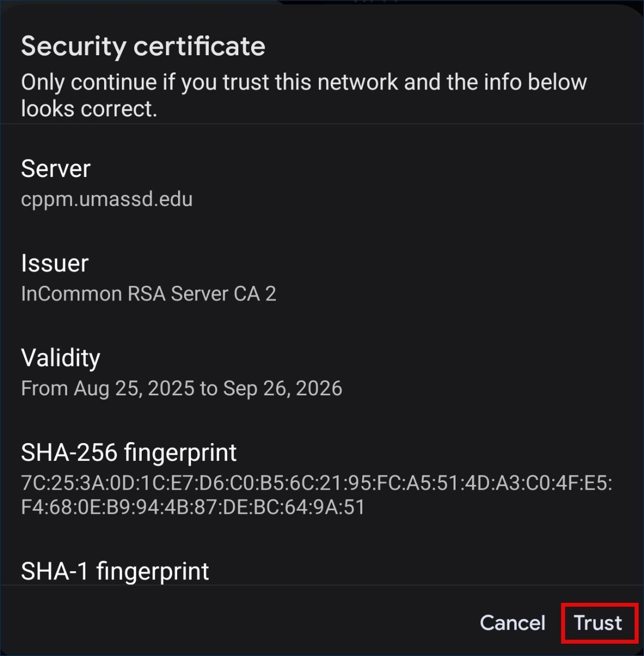The image size is (644, 656).
Task: Select the SHA-1 fingerprint heading
Action: tap(115, 571)
